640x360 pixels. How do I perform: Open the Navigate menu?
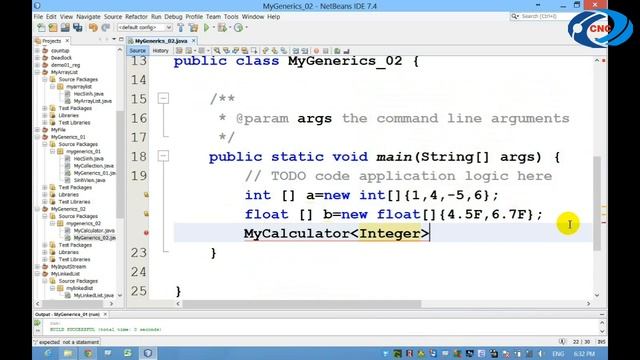88,17
